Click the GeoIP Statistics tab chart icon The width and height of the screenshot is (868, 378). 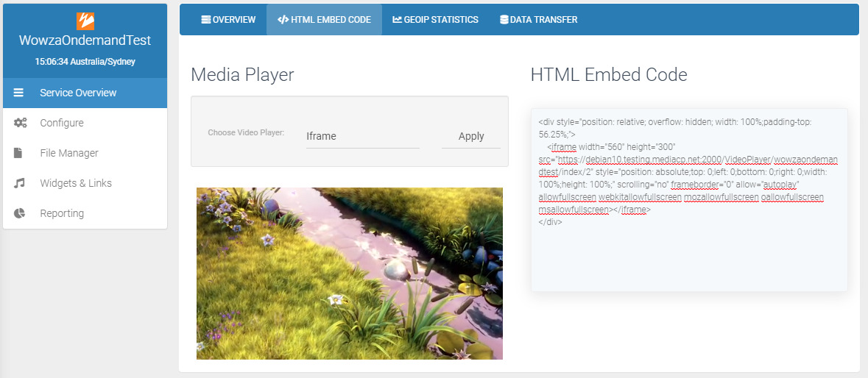(x=397, y=20)
